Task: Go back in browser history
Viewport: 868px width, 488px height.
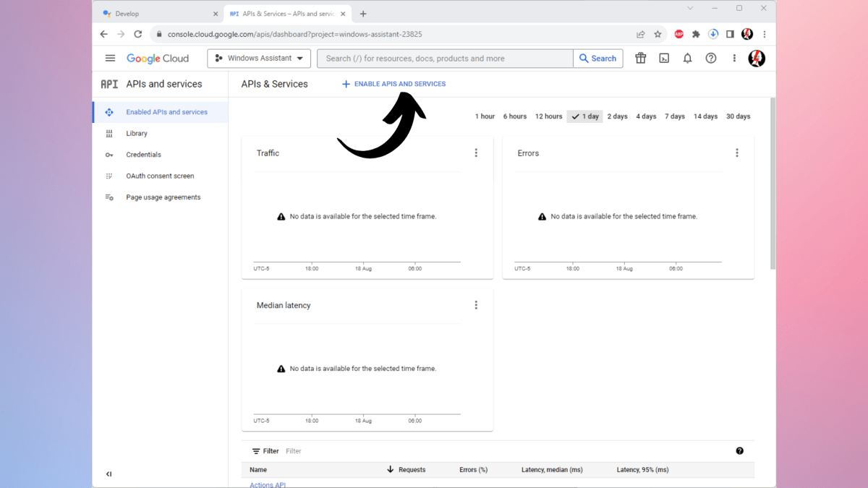Action: point(104,34)
